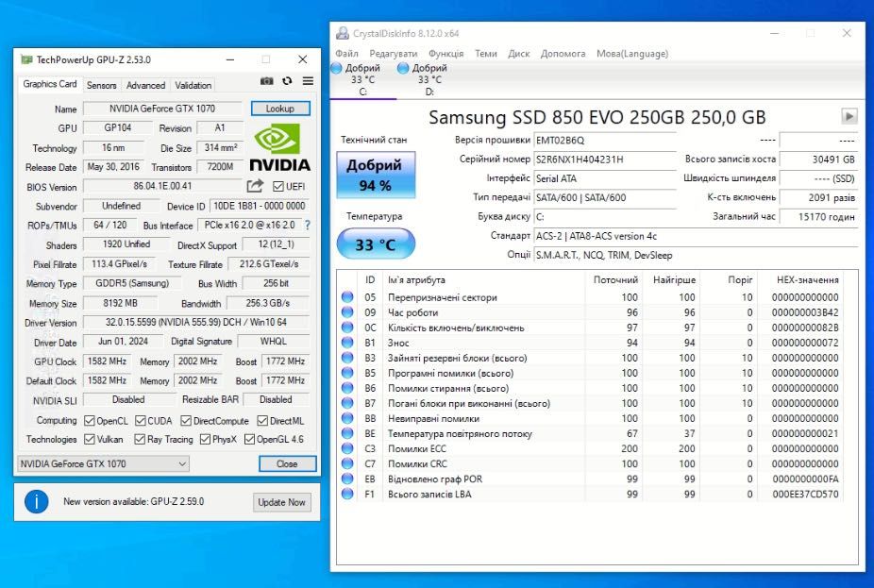Click the Driver Version field value
The width and height of the screenshot is (874, 588).
pos(195,322)
